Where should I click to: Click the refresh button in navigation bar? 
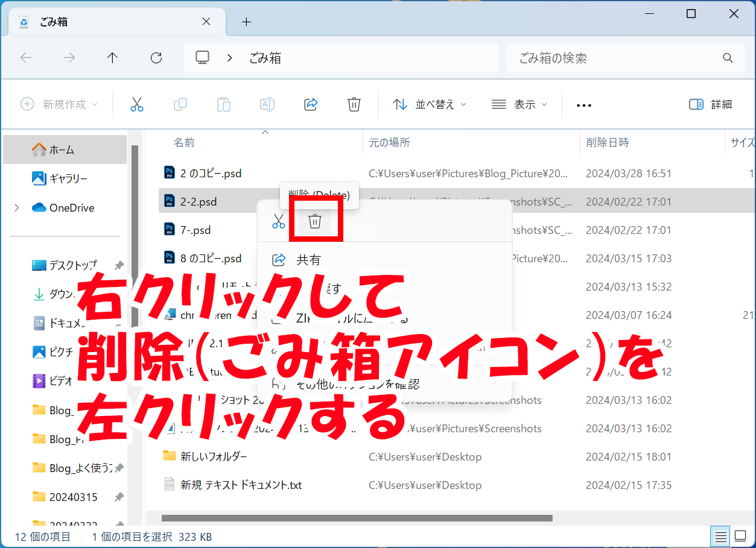pos(156,58)
